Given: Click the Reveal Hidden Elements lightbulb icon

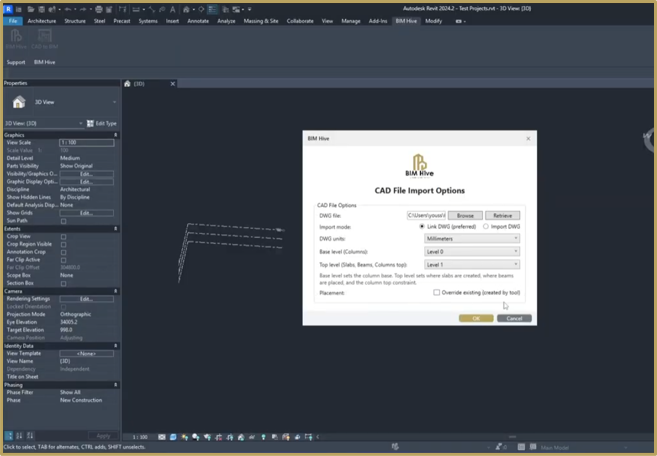Looking at the screenshot, I should [263, 437].
